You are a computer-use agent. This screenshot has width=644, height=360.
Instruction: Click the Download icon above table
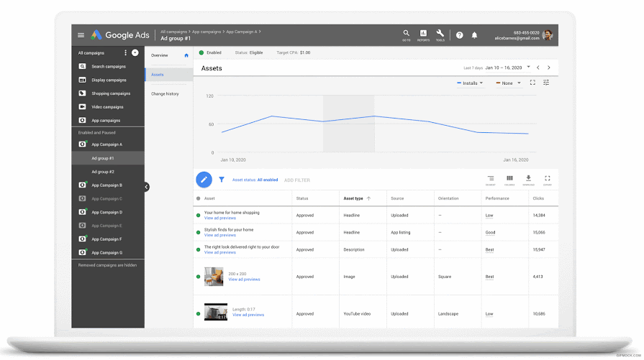coord(528,180)
